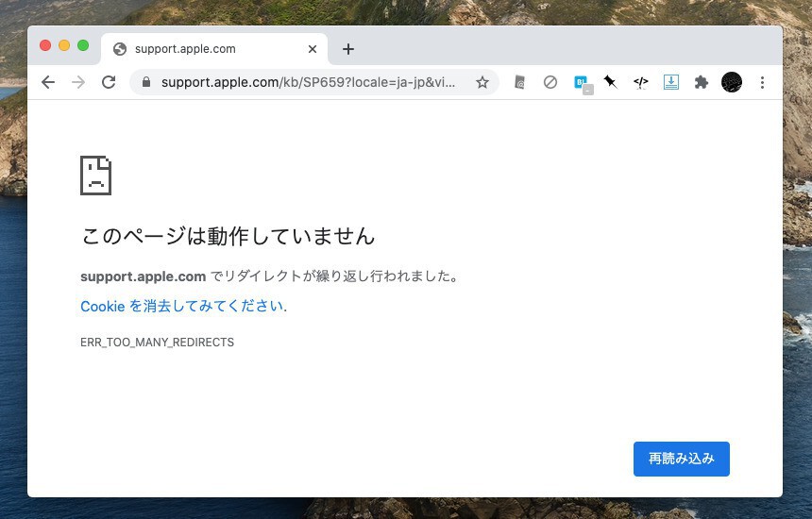Close the support.apple.com tab
The image size is (812, 519).
(x=313, y=49)
